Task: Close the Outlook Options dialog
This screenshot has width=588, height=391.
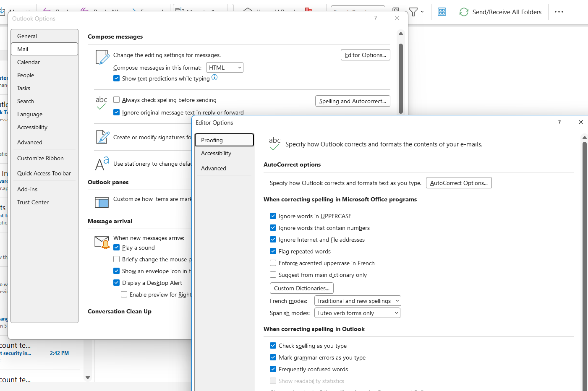Action: coord(397,18)
